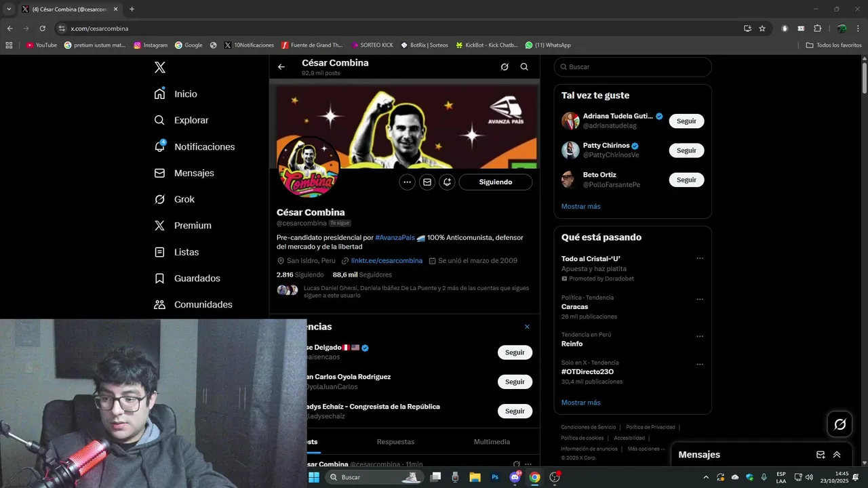This screenshot has height=488, width=868.
Task: Click the Siguiendo button
Action: pyautogui.click(x=496, y=182)
